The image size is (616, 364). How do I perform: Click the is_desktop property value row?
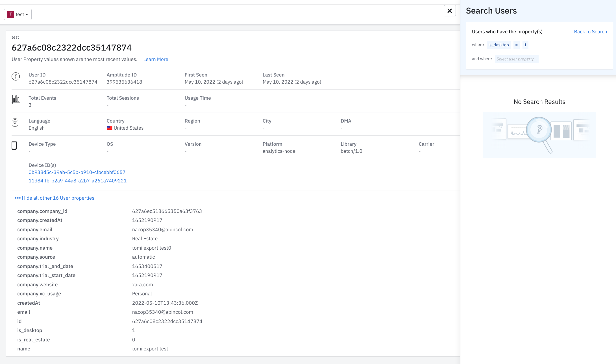pos(133,330)
